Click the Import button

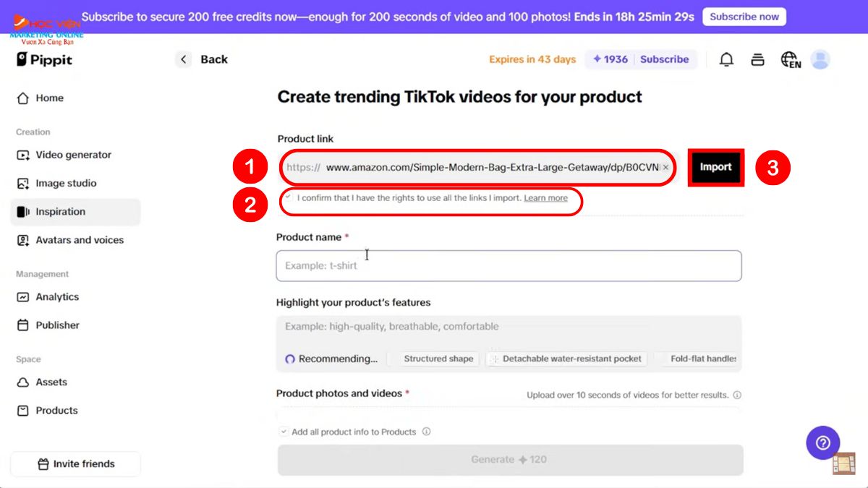coord(715,167)
